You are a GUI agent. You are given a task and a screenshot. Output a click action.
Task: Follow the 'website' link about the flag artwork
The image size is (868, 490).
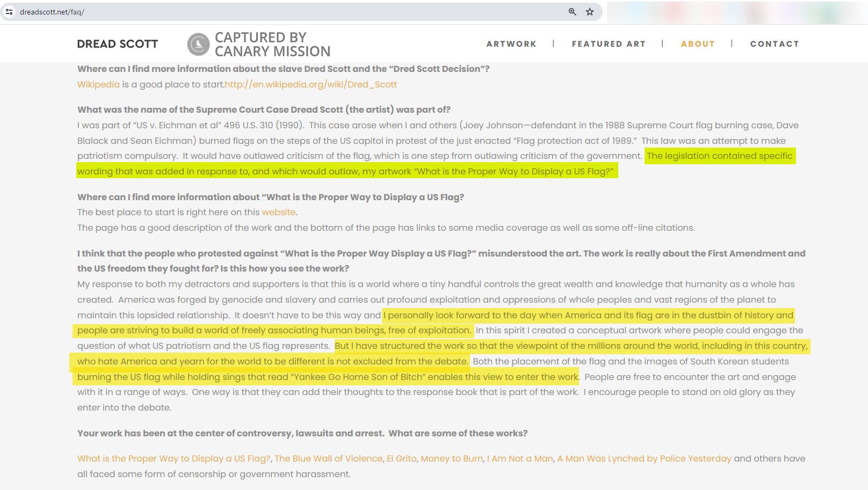(x=278, y=212)
